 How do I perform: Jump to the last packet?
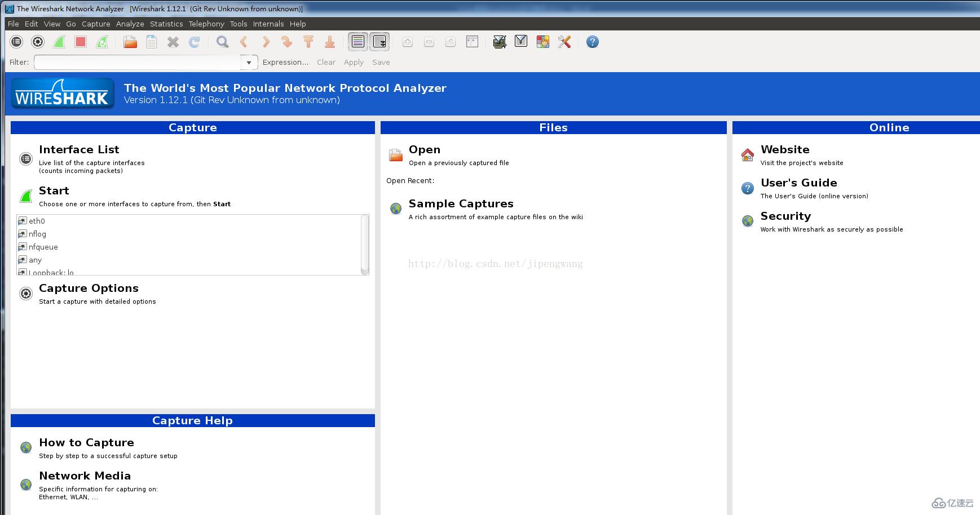[x=330, y=42]
